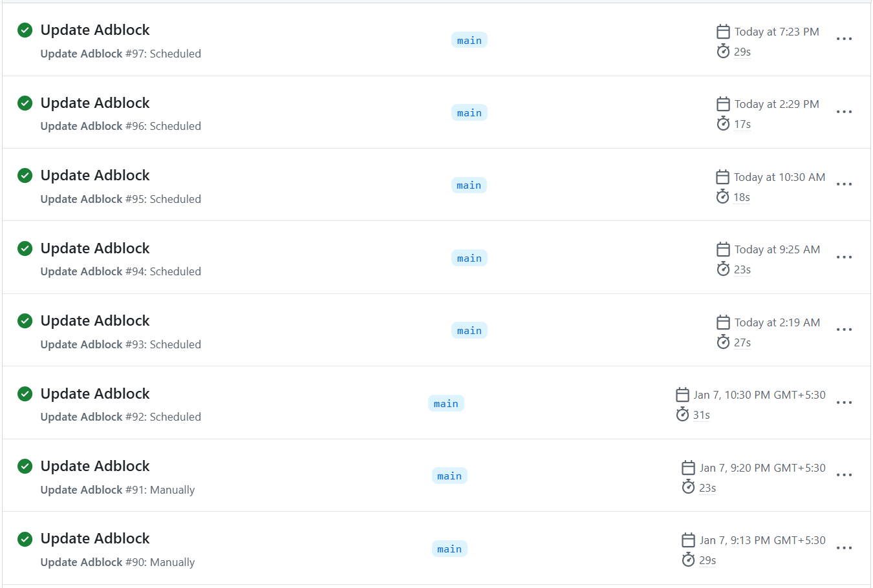This screenshot has height=588, width=873.
Task: Click the stopwatch icon next to the 31s duration
Action: pos(682,415)
